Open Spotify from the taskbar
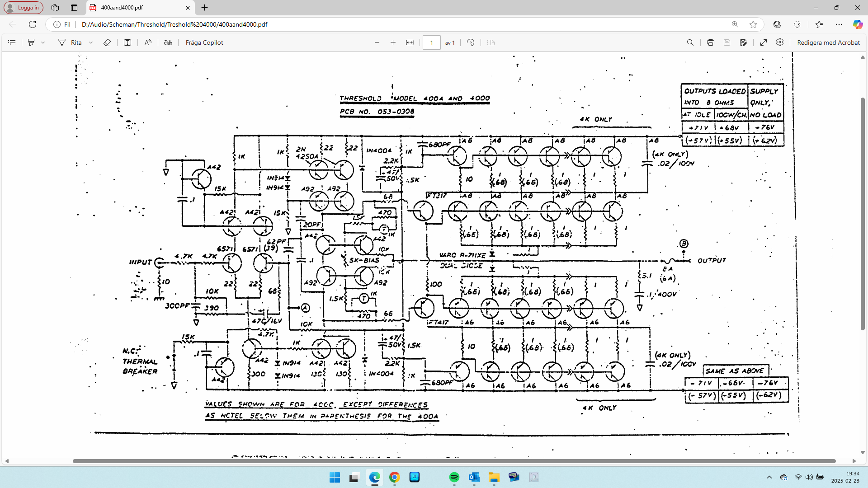The height and width of the screenshot is (488, 868). coord(454,477)
